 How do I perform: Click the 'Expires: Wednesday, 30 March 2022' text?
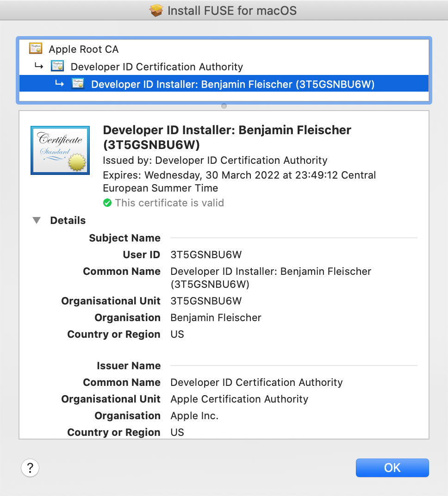tap(239, 181)
